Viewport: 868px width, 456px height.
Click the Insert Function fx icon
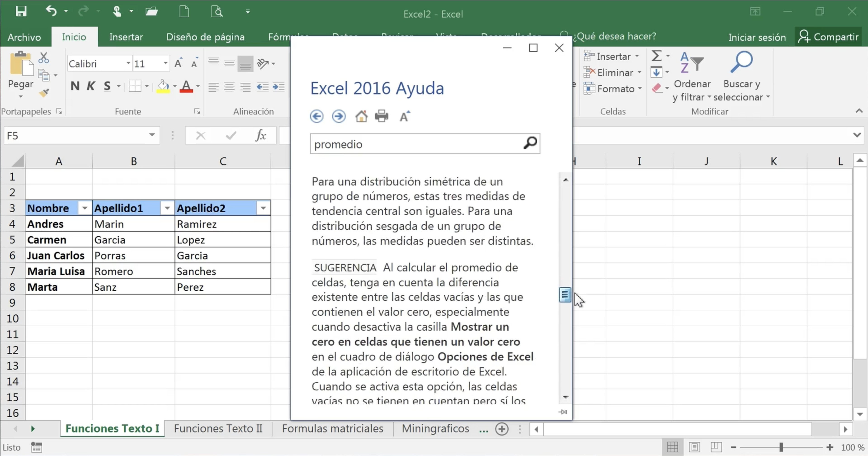click(x=260, y=135)
